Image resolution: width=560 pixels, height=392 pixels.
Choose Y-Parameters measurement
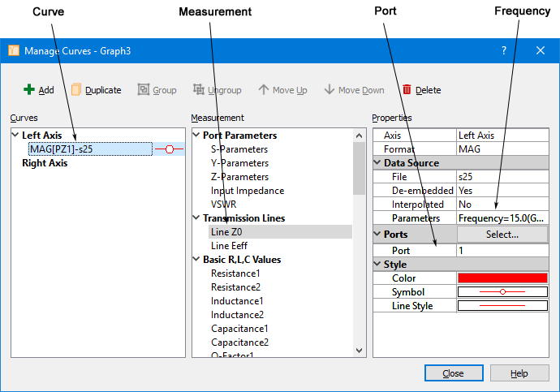click(239, 163)
